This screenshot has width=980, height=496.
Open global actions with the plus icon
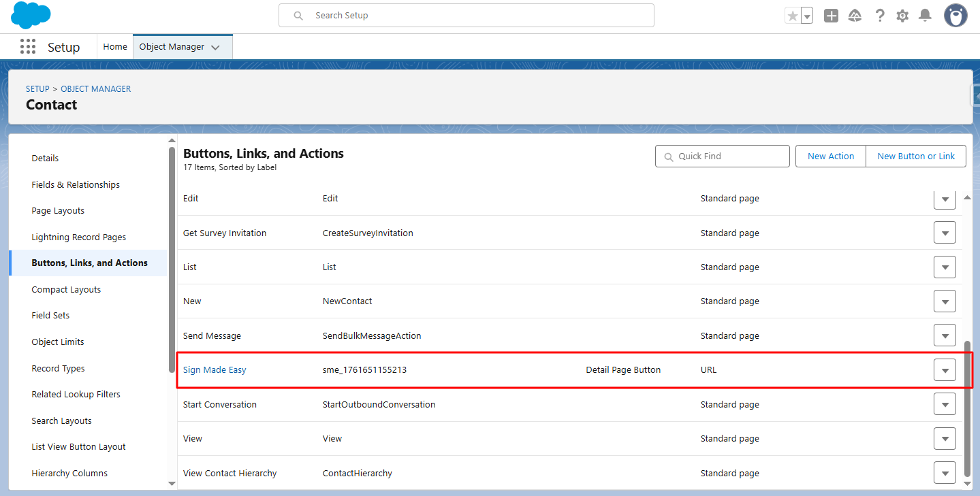[831, 15]
